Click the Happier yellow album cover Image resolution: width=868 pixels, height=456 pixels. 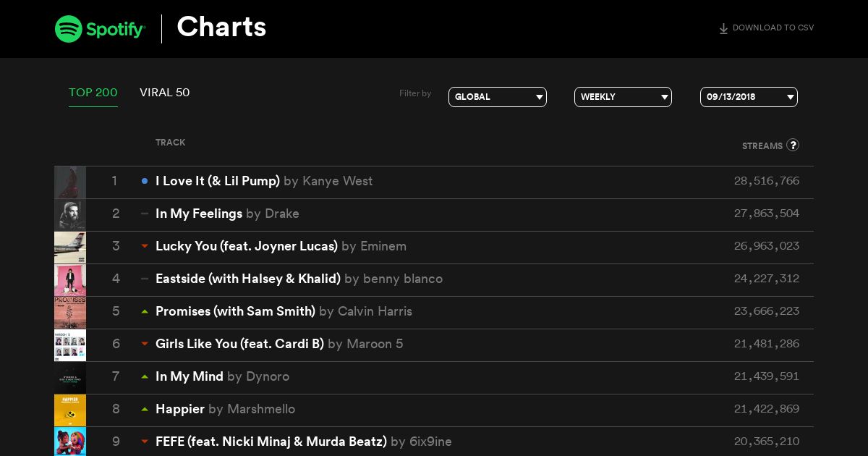(x=70, y=410)
